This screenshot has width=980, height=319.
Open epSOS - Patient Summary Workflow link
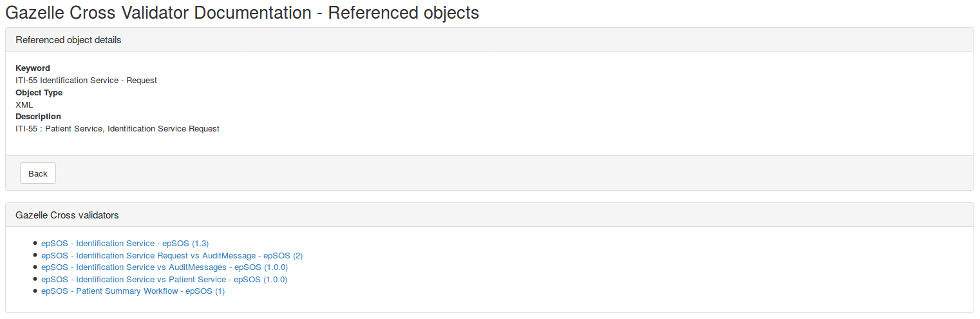133,291
